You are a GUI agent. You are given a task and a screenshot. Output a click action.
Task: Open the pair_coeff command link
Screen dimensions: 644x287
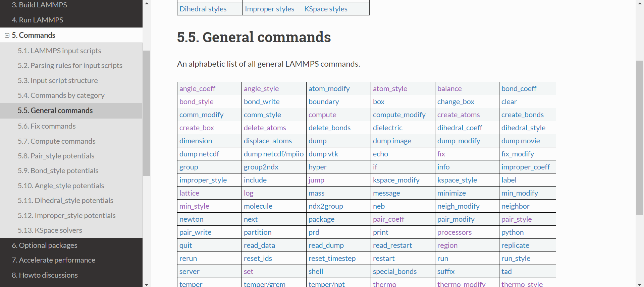coord(388,219)
